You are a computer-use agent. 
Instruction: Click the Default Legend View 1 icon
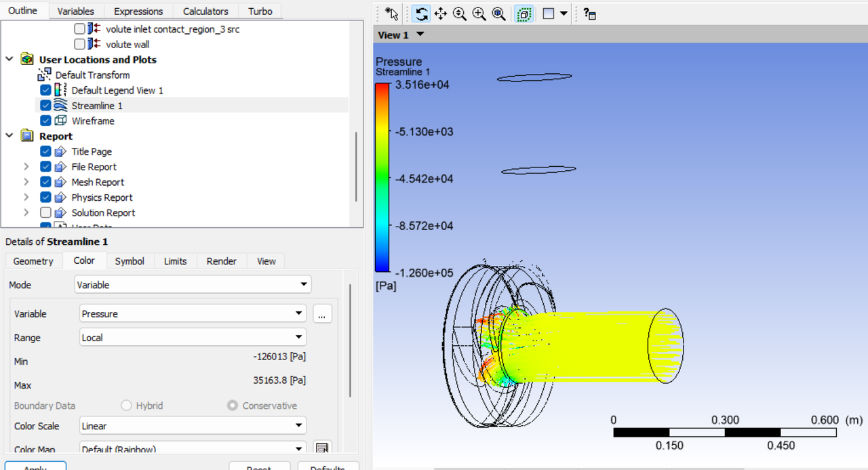[x=60, y=90]
